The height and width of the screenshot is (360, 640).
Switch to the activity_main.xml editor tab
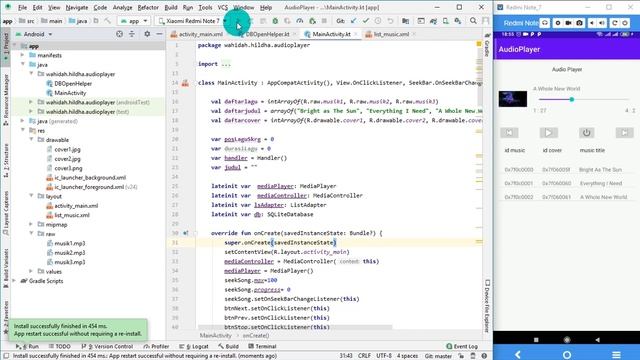pyautogui.click(x=197, y=34)
